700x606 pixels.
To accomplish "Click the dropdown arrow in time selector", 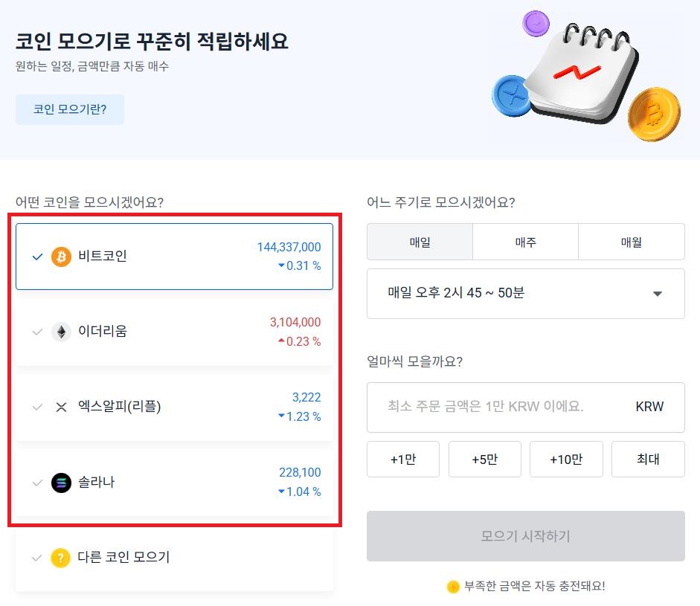I will click(657, 294).
